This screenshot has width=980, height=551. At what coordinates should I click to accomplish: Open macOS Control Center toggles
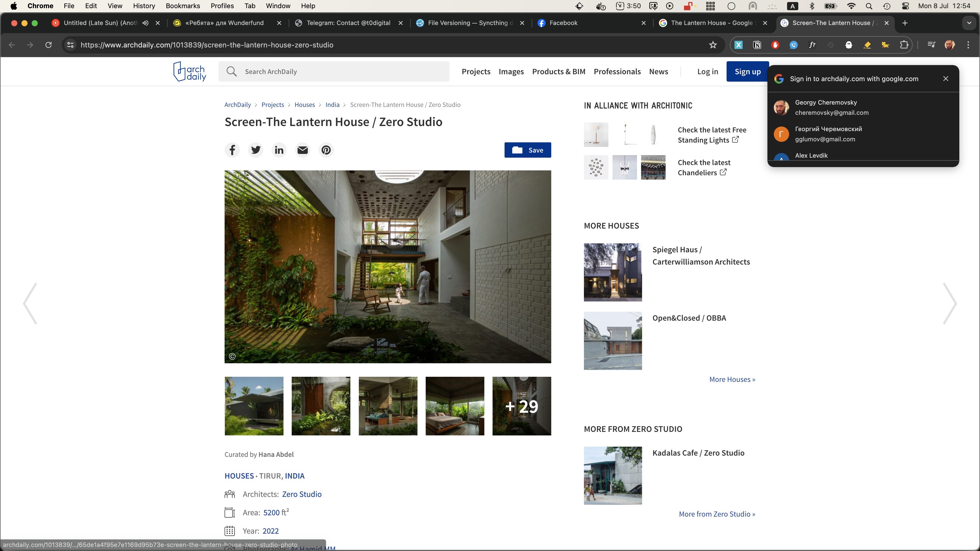point(905,6)
